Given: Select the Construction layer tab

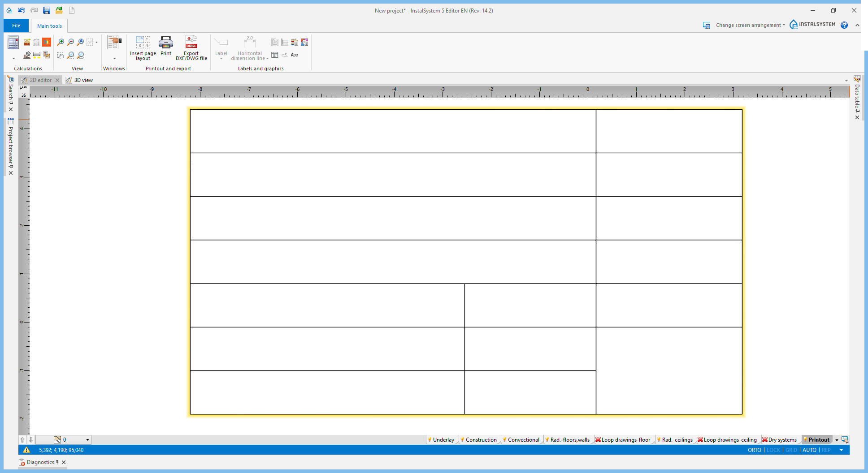Looking at the screenshot, I should [481, 440].
